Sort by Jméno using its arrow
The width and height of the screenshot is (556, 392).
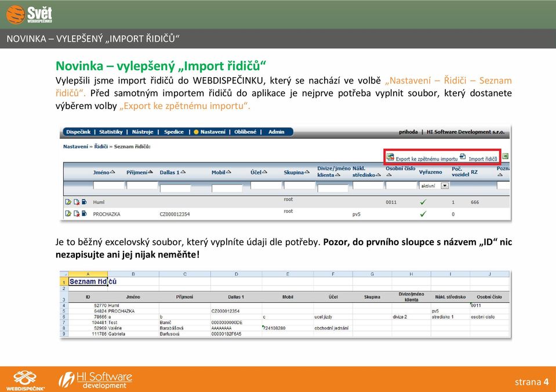tap(112, 172)
